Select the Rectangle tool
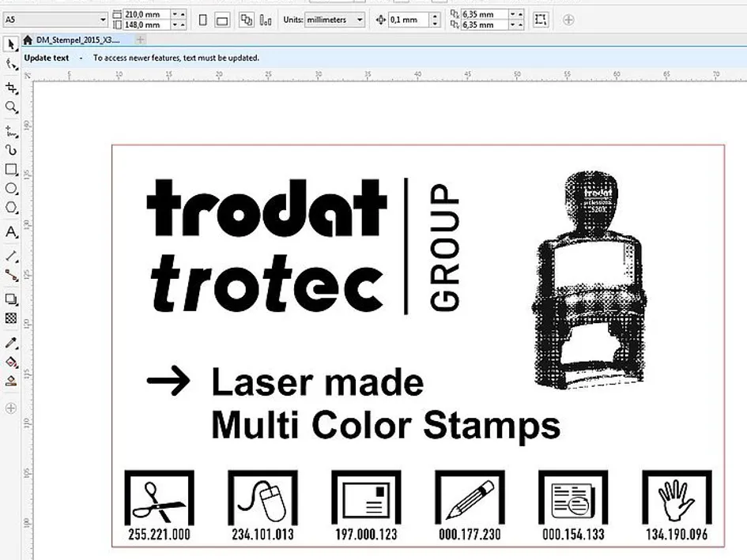Viewport: 747px width, 560px height. pos(10,170)
